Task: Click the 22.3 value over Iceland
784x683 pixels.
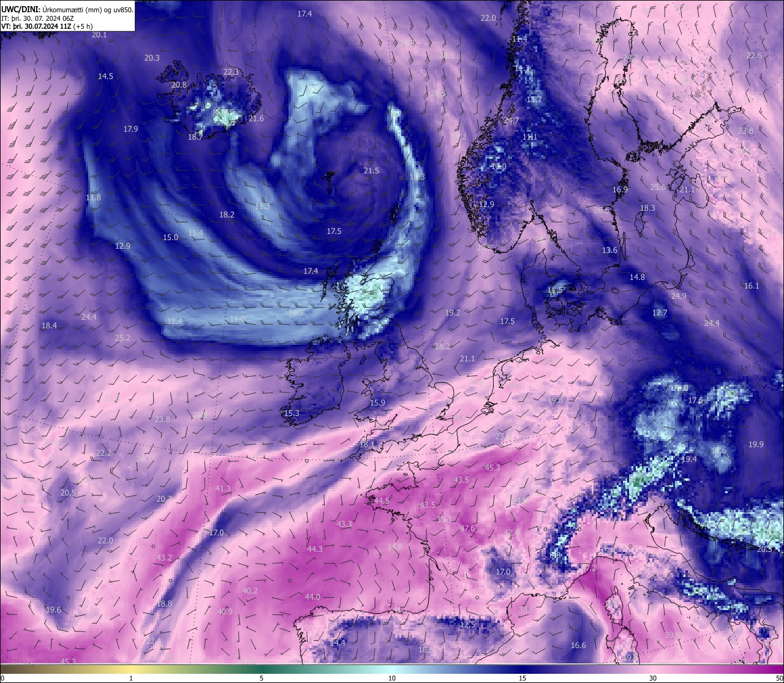Action: (x=231, y=72)
